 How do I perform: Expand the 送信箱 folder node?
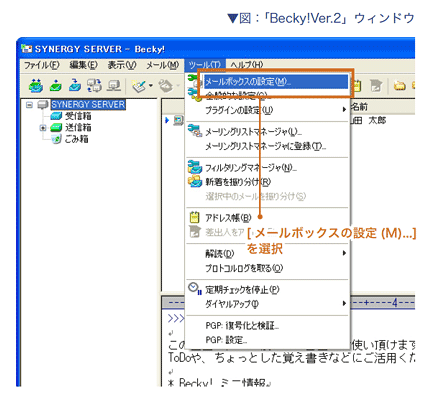[43, 127]
